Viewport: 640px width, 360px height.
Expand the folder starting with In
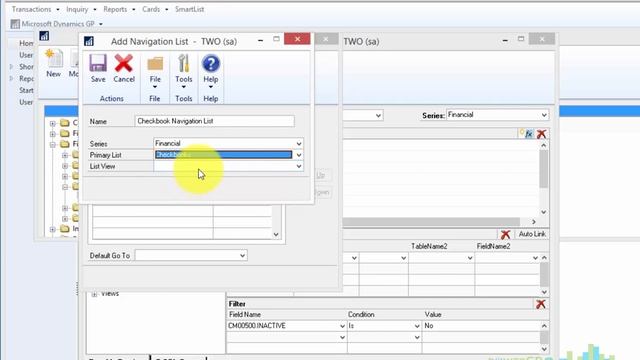click(x=53, y=229)
